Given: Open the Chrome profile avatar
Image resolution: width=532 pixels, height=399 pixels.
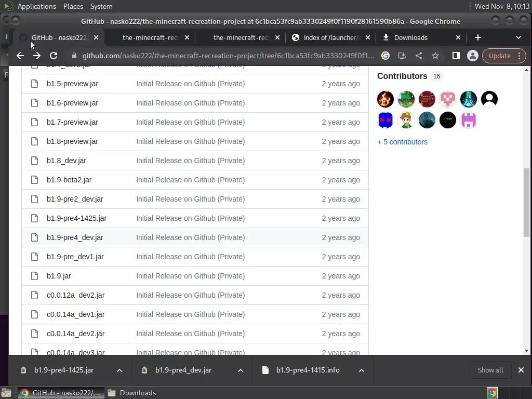Looking at the screenshot, I should click(473, 56).
